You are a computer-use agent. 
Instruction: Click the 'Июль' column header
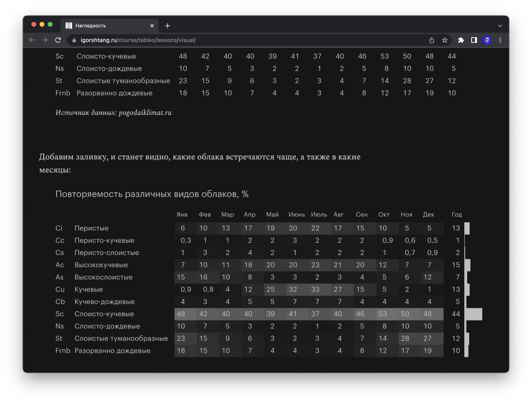319,215
